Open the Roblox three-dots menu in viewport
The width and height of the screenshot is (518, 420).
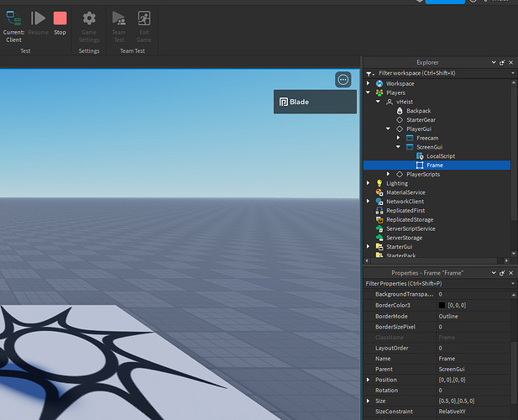coord(343,79)
